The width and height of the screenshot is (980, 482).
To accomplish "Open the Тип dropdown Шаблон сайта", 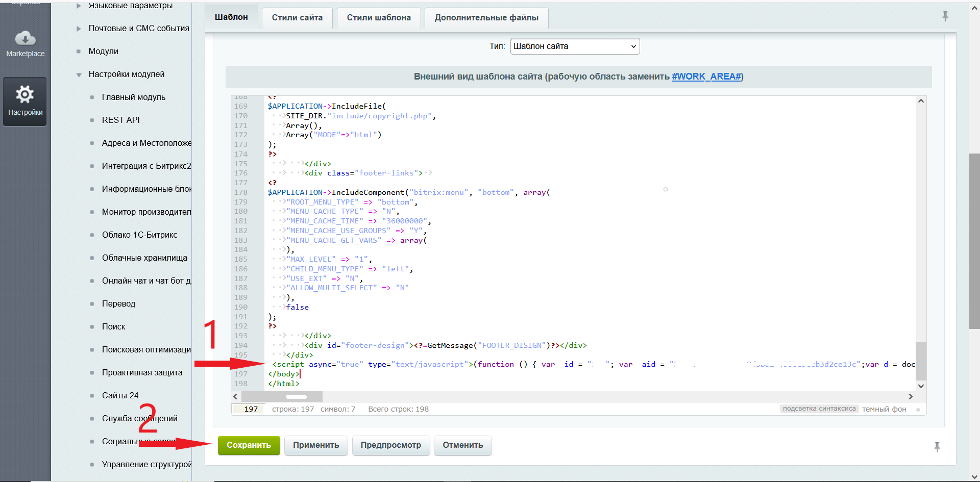I will [574, 46].
